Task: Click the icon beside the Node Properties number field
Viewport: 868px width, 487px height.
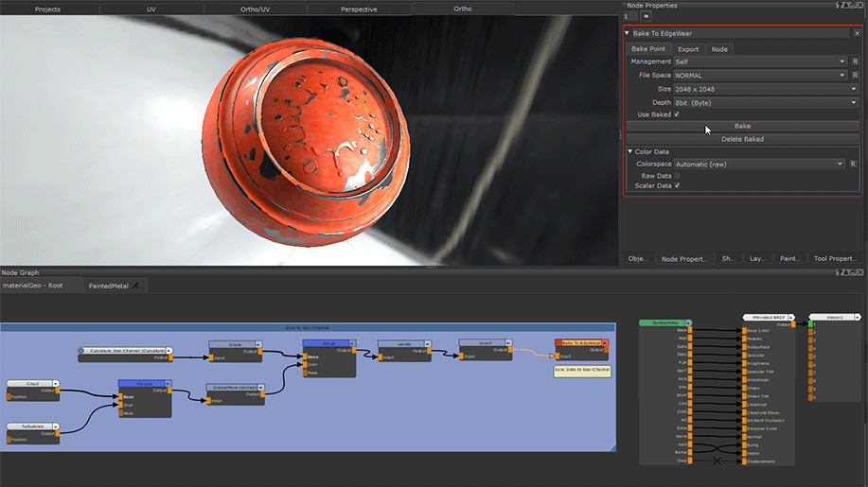Action: [x=647, y=16]
